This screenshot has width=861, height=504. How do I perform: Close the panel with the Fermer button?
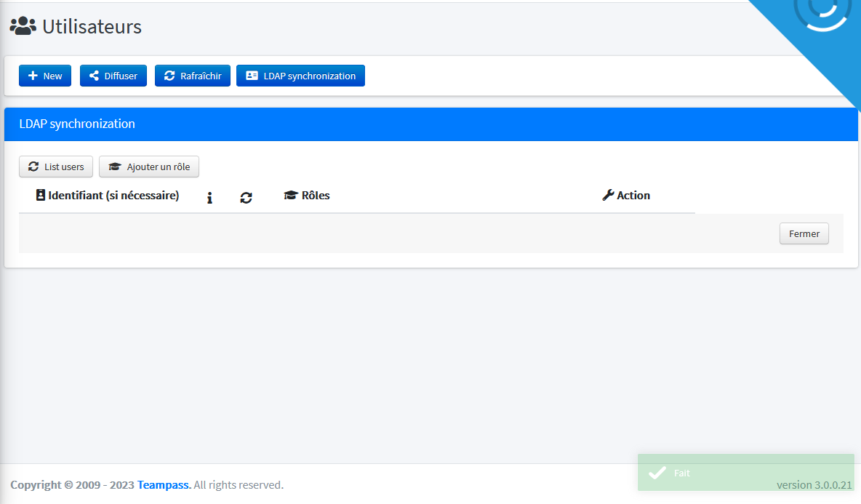(x=804, y=233)
